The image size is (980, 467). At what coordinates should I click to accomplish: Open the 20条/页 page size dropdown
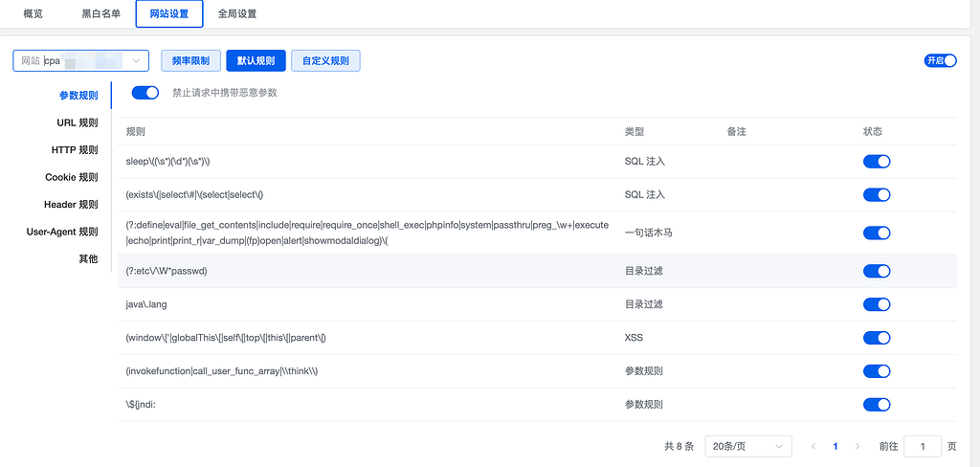click(748, 446)
